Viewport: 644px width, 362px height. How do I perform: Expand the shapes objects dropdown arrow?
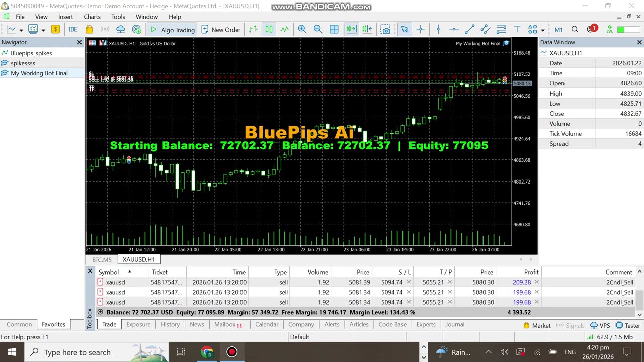[543, 30]
